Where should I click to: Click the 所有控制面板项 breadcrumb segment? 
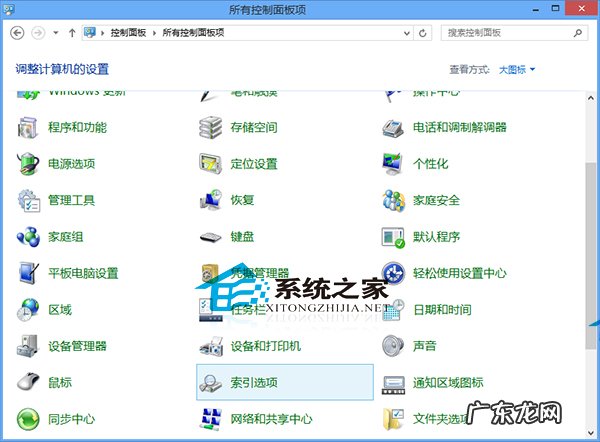point(193,33)
